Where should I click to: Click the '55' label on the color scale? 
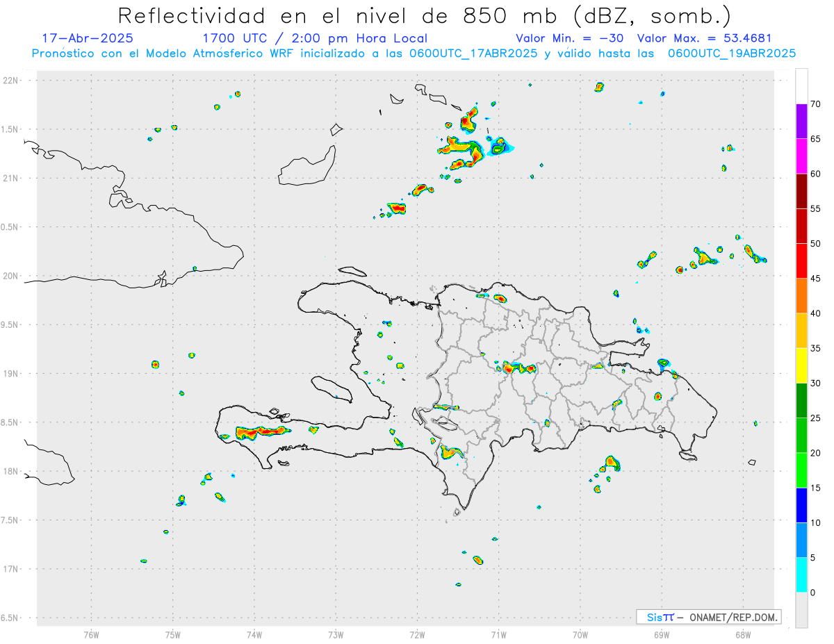click(x=816, y=208)
